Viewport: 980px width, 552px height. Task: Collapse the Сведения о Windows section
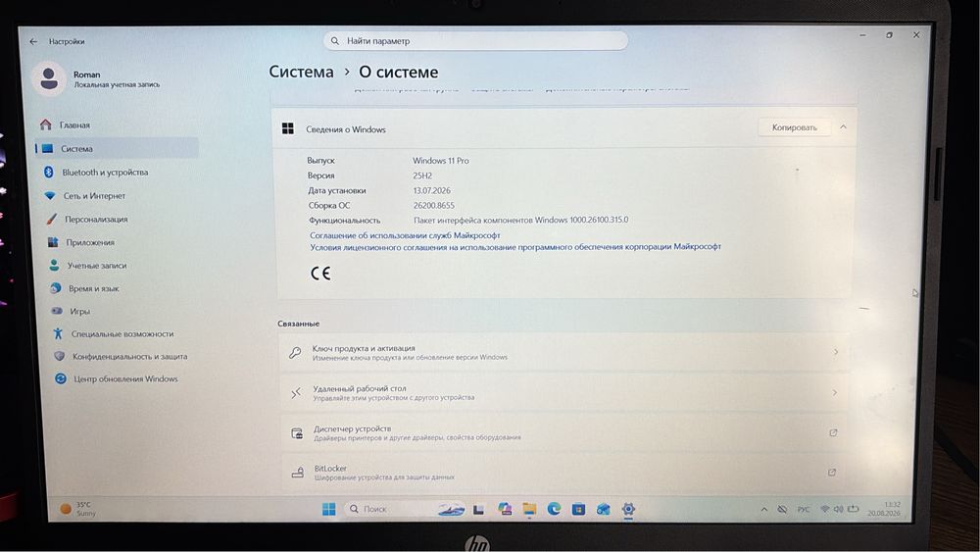(843, 126)
